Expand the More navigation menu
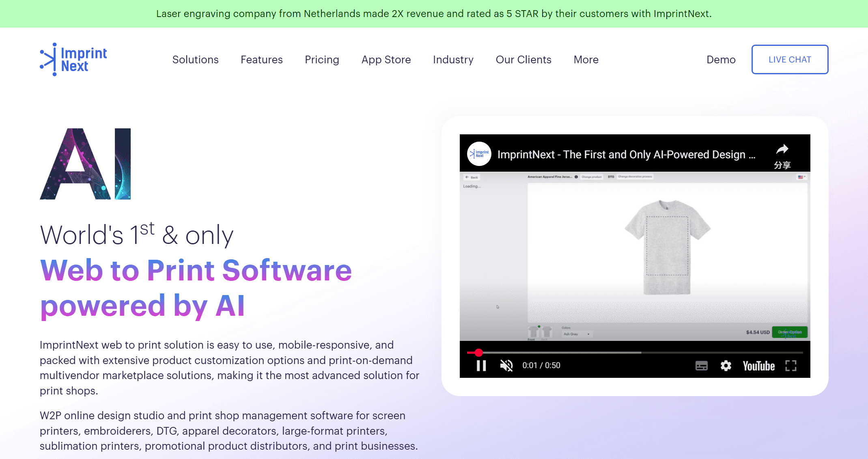The width and height of the screenshot is (868, 459). coord(586,60)
